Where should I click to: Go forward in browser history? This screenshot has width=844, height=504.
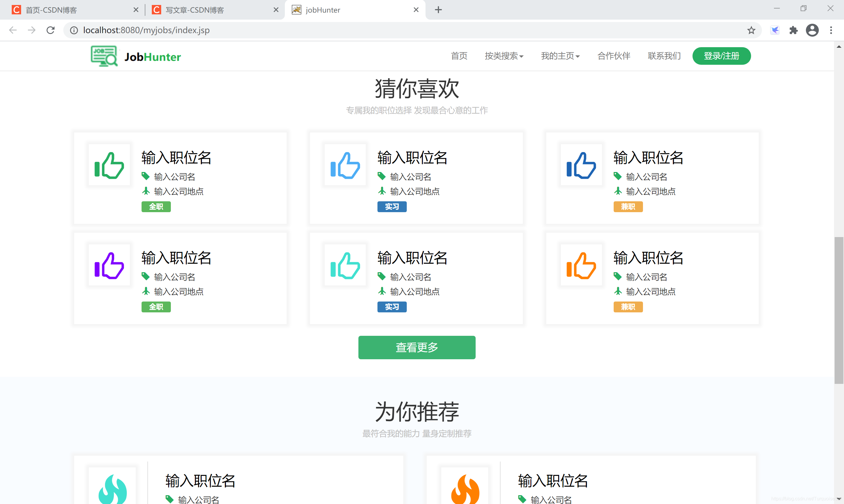(x=32, y=30)
